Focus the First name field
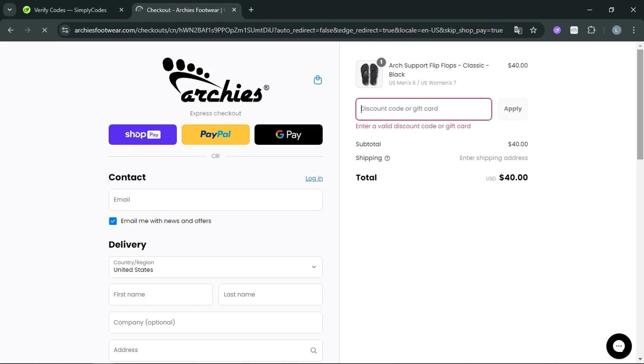This screenshot has height=364, width=644. click(161, 294)
